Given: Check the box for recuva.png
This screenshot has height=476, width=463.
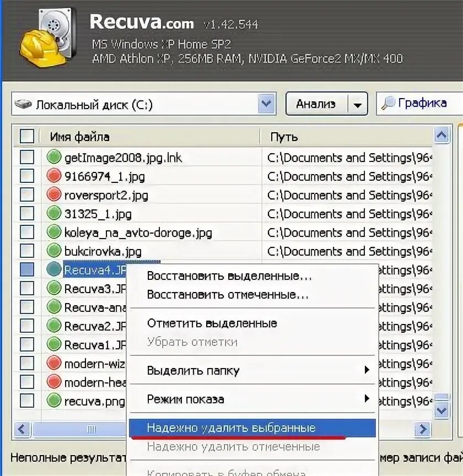Looking at the screenshot, I should tap(27, 401).
